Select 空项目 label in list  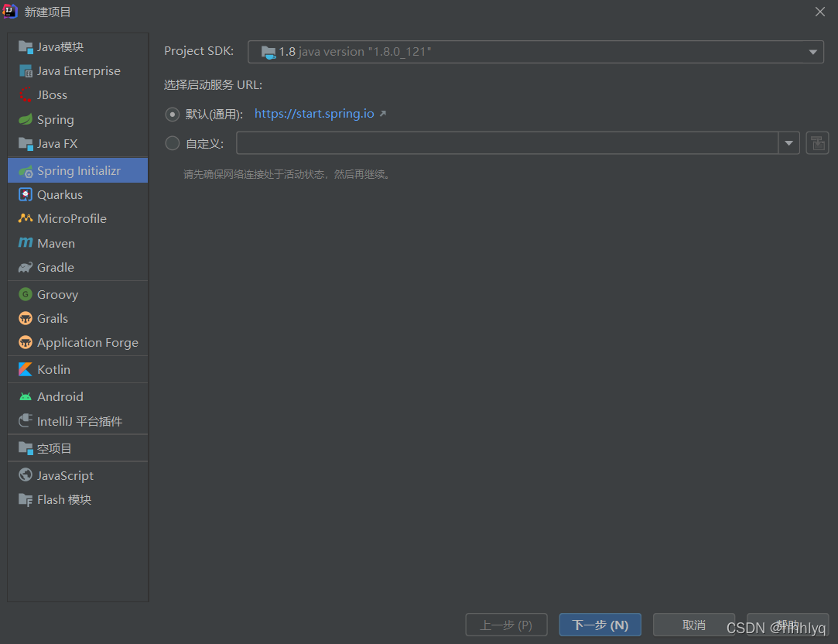tap(54, 448)
